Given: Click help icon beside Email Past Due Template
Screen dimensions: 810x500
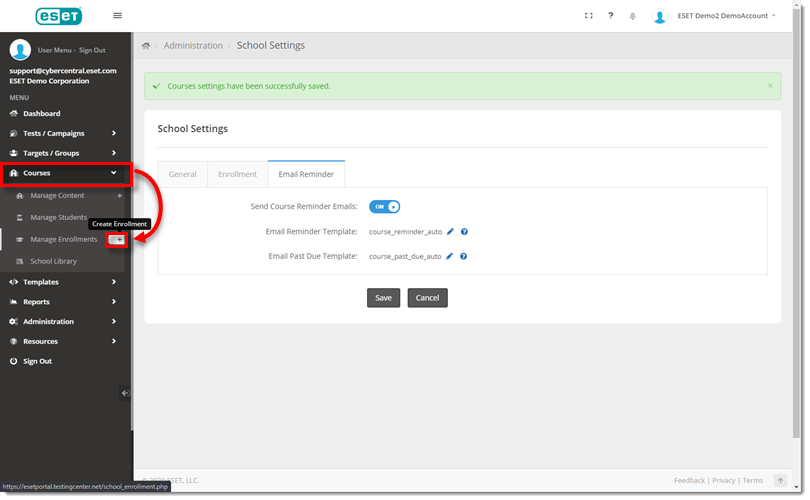Looking at the screenshot, I should [x=464, y=256].
